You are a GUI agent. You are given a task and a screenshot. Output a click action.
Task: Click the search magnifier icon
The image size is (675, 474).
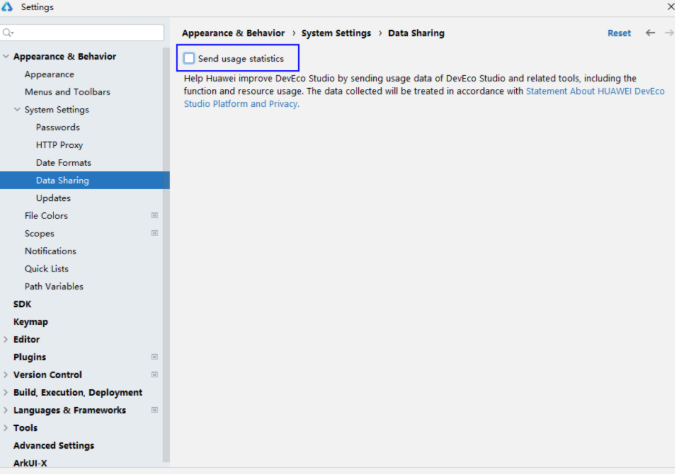(x=8, y=33)
